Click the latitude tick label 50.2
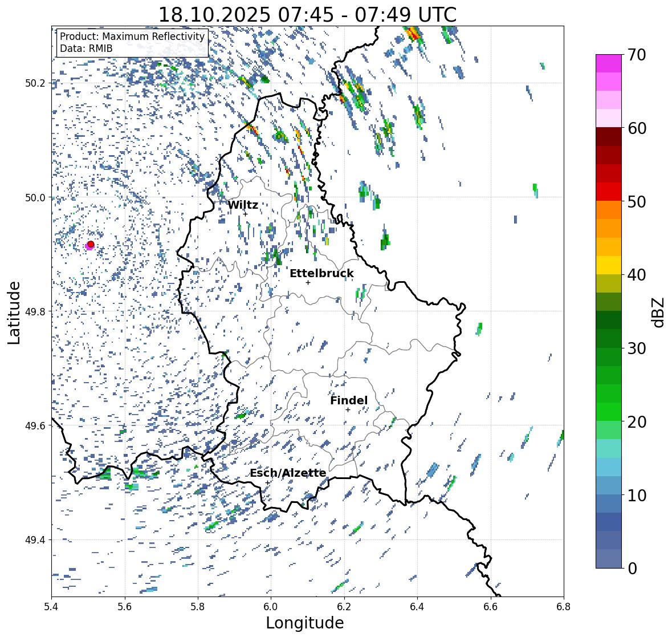The image size is (672, 637). (x=35, y=83)
